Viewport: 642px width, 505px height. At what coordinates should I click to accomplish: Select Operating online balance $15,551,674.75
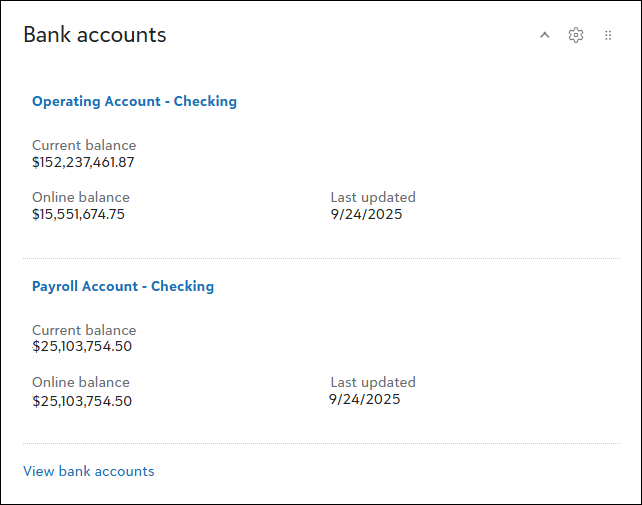click(78, 214)
